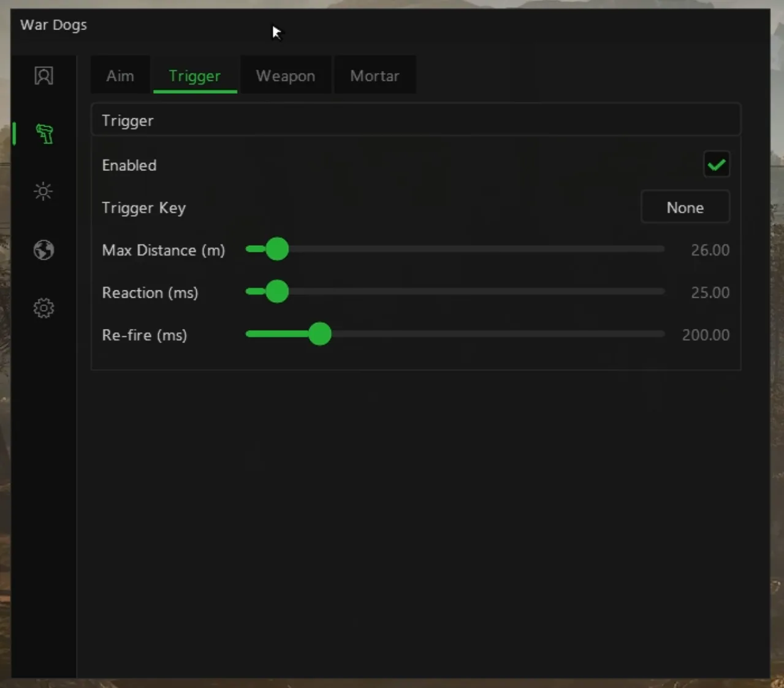Open the player portrait sidebar section
Screen dimensions: 784x688
44,76
